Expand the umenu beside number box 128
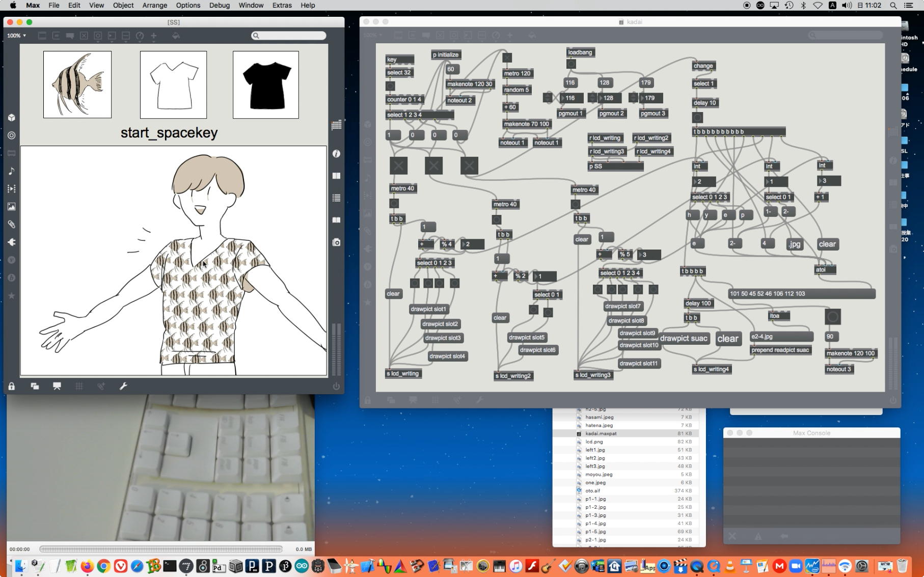 (x=592, y=98)
